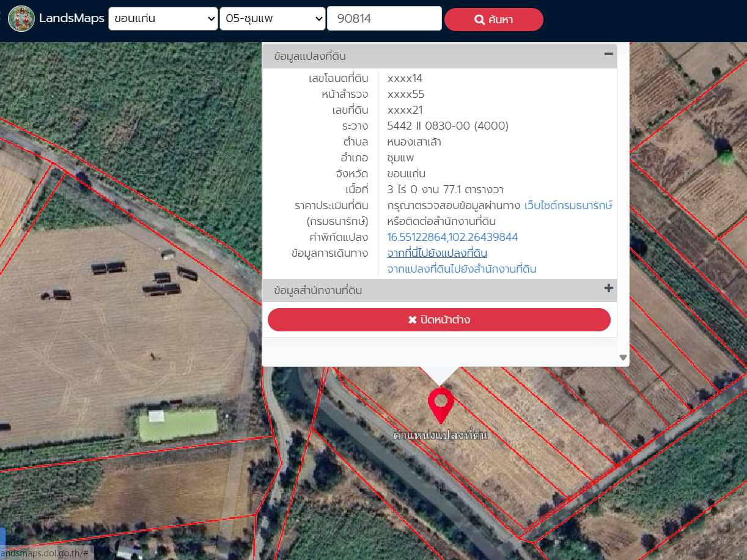The width and height of the screenshot is (747, 560).
Task: Collapse parcel info with the minus icon
Action: (x=608, y=54)
